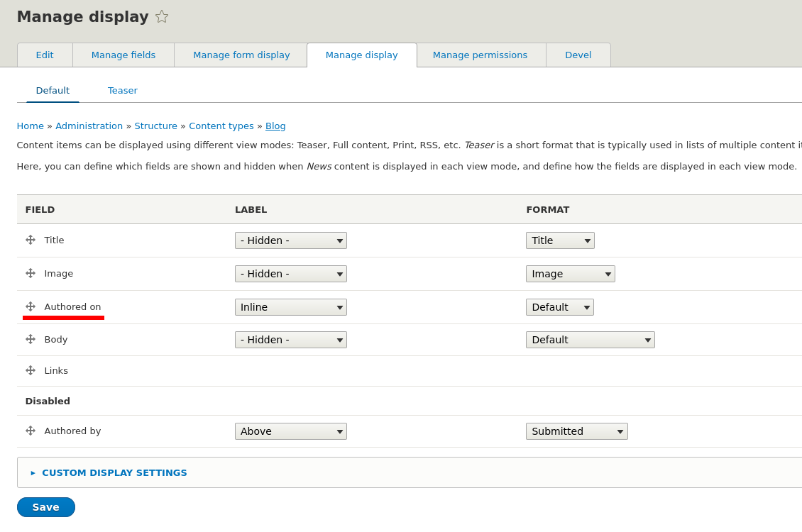
Task: Click the Authored on field name
Action: tap(72, 306)
